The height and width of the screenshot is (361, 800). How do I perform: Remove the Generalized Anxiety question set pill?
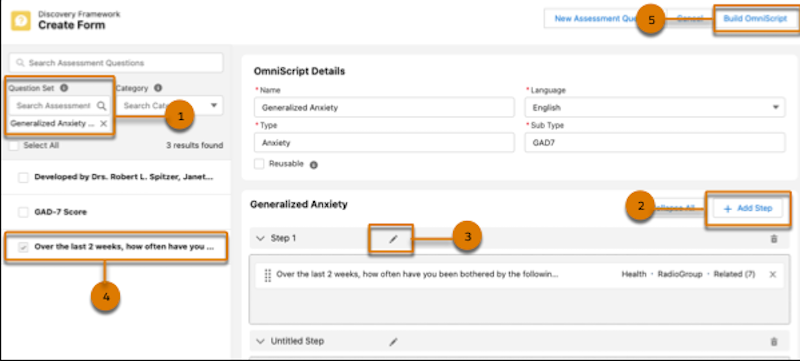pyautogui.click(x=103, y=123)
